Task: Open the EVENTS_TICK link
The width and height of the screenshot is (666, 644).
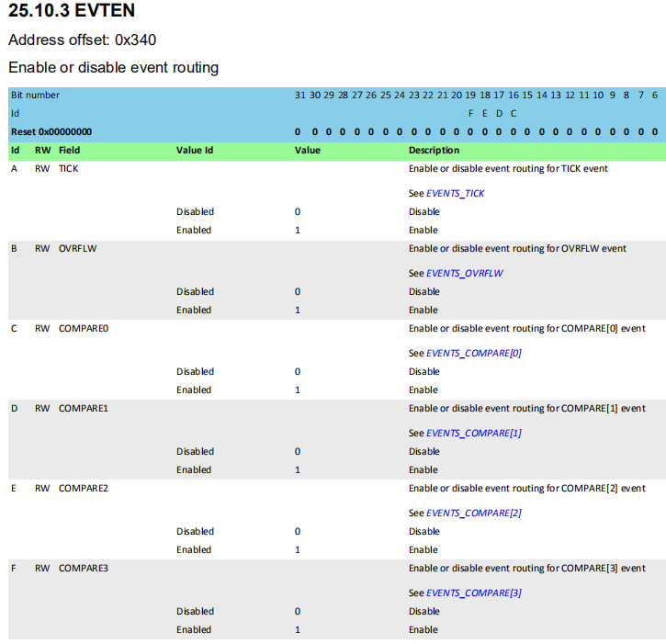Action: click(455, 193)
